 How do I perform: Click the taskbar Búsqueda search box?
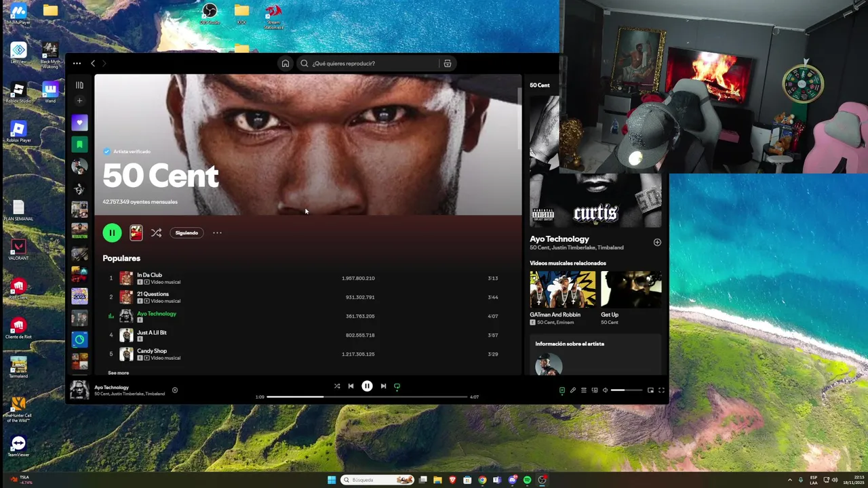click(x=378, y=480)
